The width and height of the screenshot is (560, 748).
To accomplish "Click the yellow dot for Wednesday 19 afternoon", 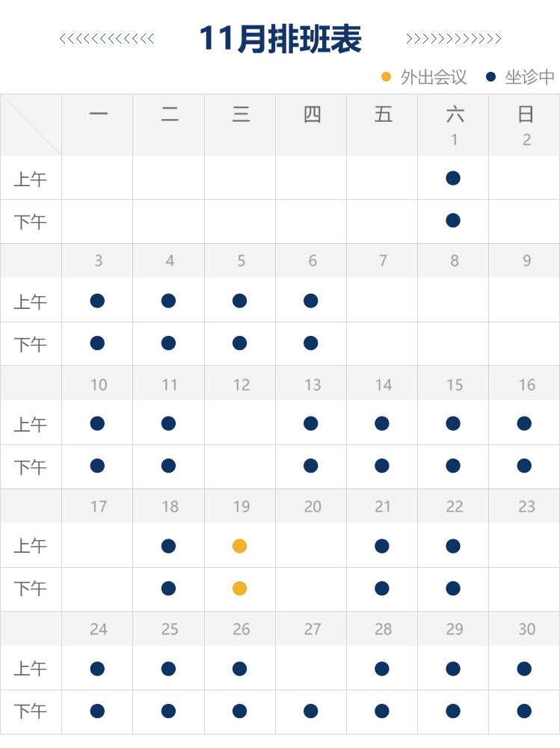I will coord(239,589).
